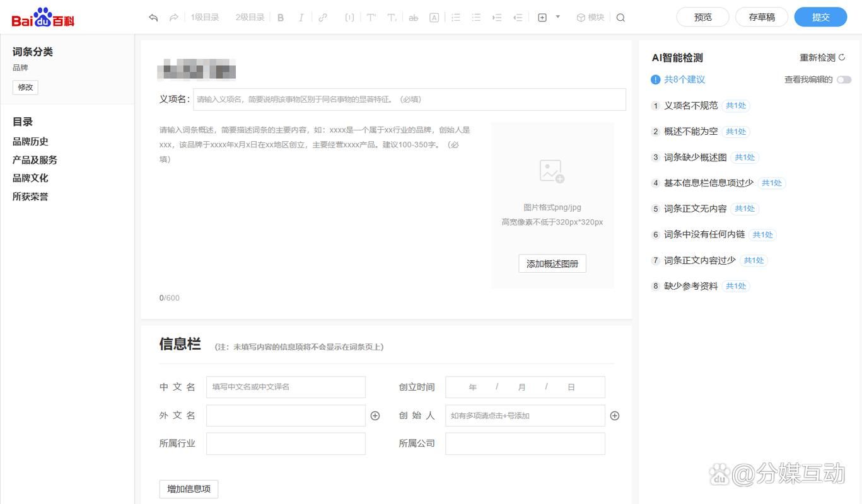Screen dimensions: 862x504
Task: Select suggestion 基本信息栏信息项过少
Action: coord(709,183)
